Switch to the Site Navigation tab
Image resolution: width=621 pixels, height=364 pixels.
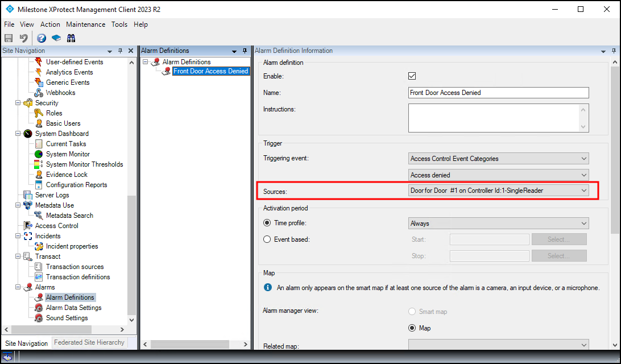click(x=27, y=343)
